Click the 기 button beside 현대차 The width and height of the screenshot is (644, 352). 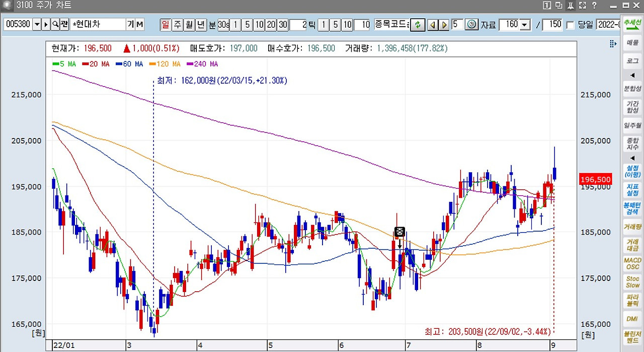(131, 24)
